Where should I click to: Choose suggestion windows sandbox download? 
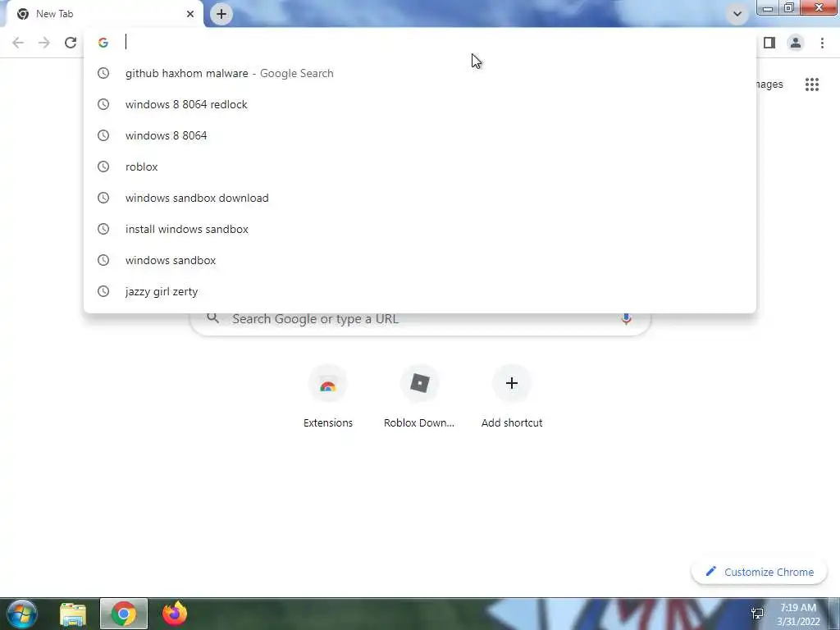[x=420, y=198]
